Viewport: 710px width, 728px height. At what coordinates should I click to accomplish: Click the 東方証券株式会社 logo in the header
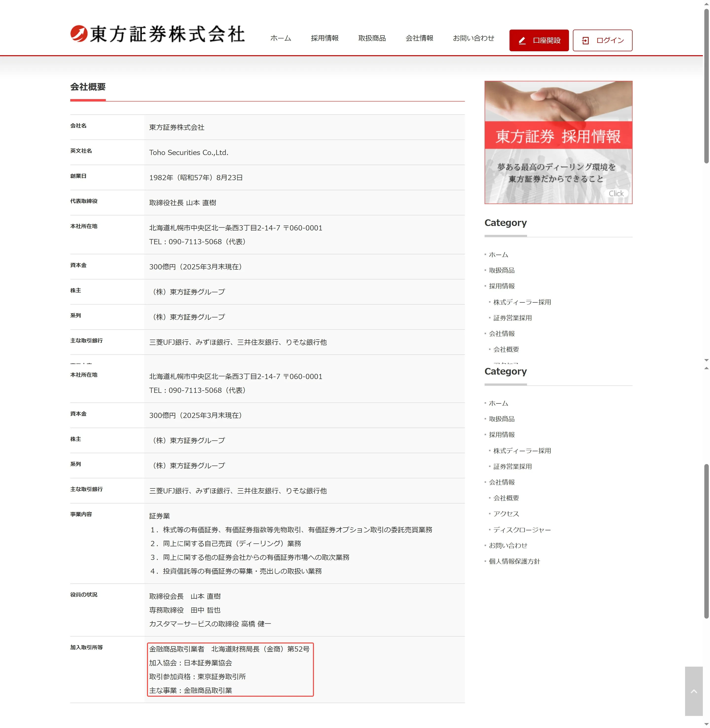(x=157, y=34)
